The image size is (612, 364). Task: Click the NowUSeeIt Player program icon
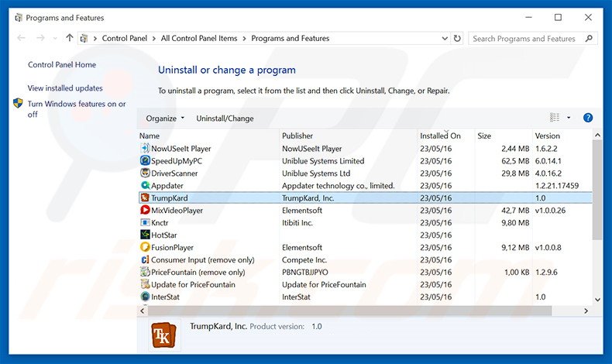(145, 148)
